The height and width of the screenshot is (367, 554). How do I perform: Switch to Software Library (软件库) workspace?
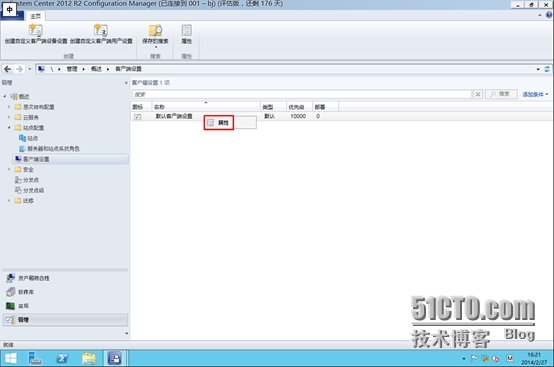(65, 292)
